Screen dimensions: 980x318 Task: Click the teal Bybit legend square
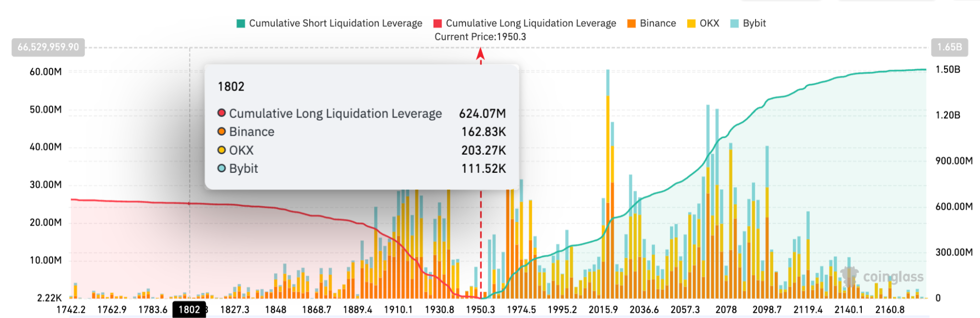pos(735,23)
